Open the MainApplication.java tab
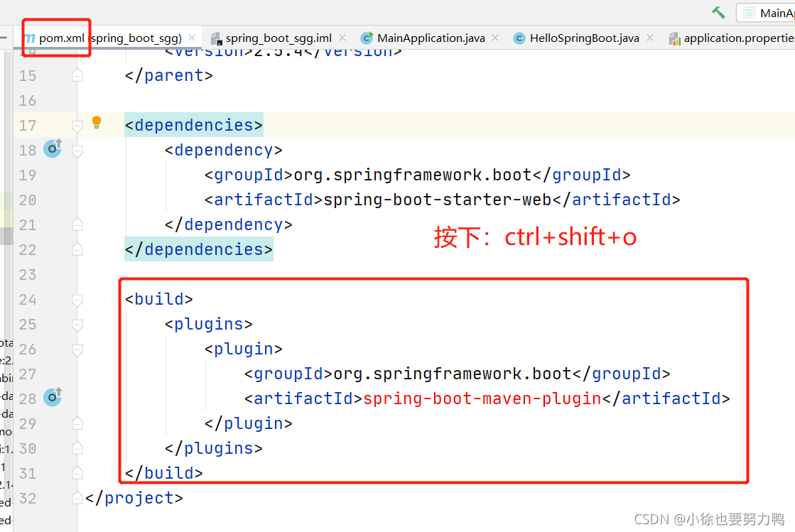The height and width of the screenshot is (532, 795). click(x=431, y=38)
